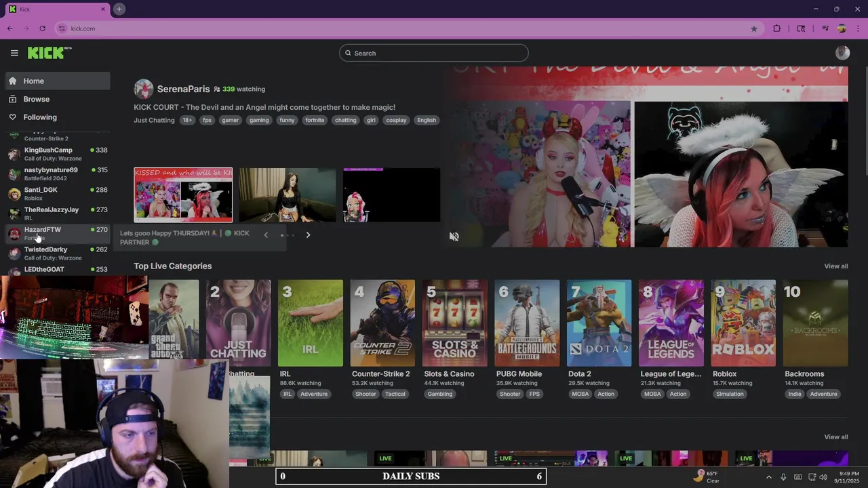Click the fps tag
This screenshot has height=488, width=868.
click(x=207, y=120)
